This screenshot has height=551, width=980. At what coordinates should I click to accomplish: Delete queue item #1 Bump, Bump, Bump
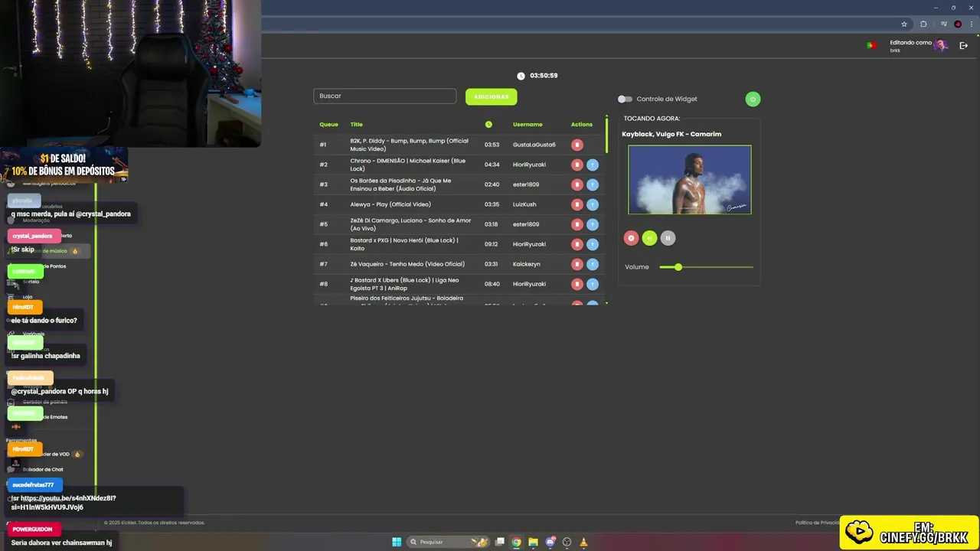(577, 145)
